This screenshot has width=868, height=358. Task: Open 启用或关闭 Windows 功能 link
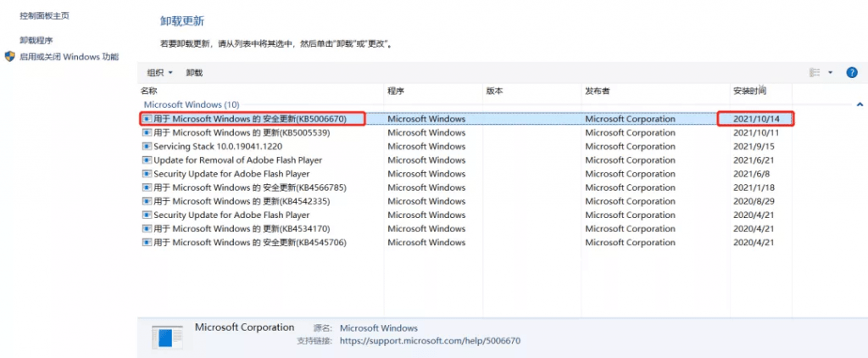tap(70, 57)
